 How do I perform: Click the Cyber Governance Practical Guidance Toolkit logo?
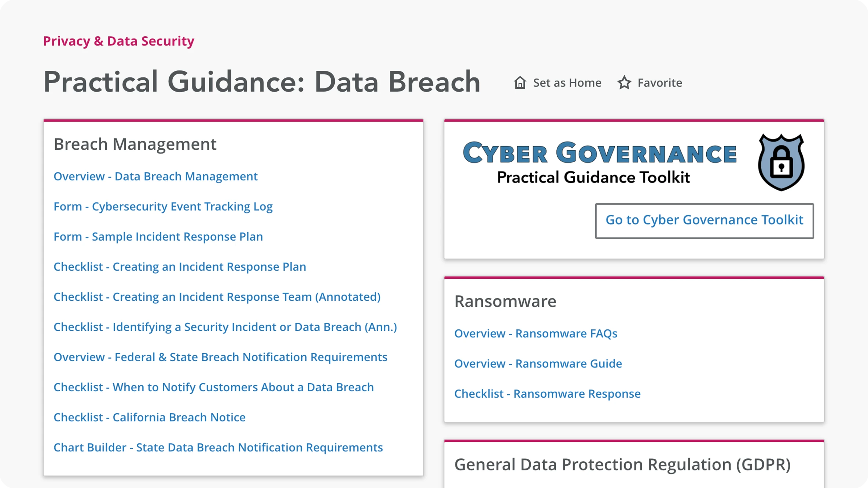tap(599, 162)
